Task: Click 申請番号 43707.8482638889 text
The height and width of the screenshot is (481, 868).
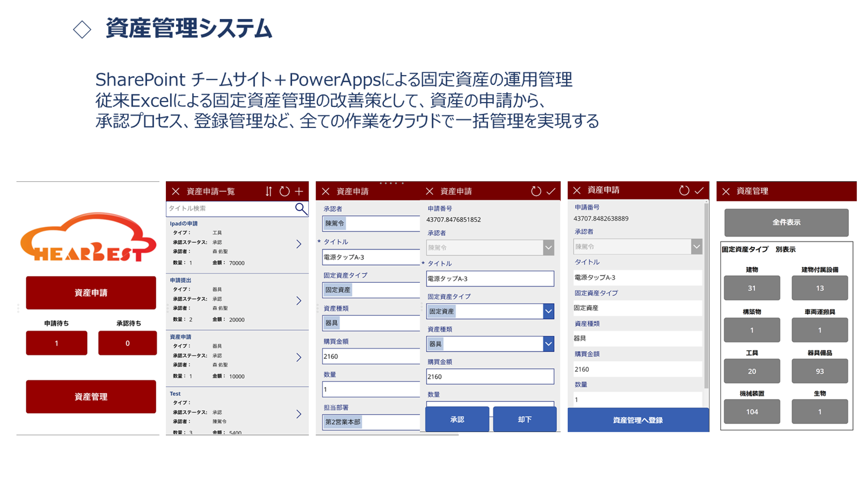Action: point(601,219)
